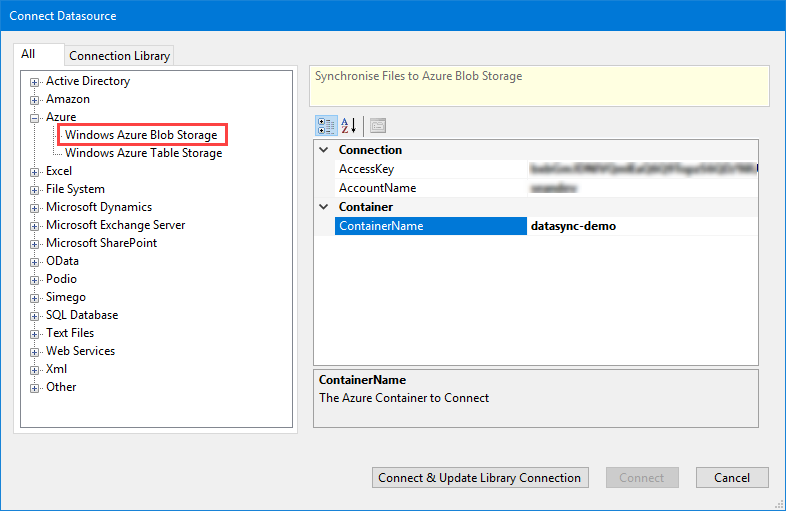Collapse the Azure tree node
786x511 pixels.
point(34,118)
